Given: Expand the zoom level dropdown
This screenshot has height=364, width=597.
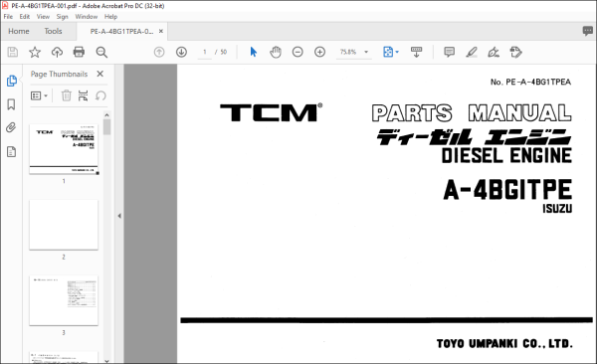Looking at the screenshot, I should pyautogui.click(x=366, y=52).
